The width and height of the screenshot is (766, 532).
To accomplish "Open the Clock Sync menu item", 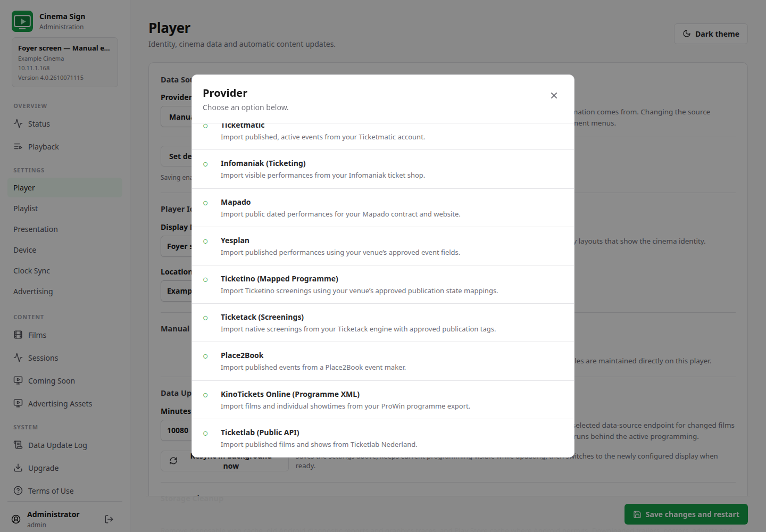I will [65, 270].
